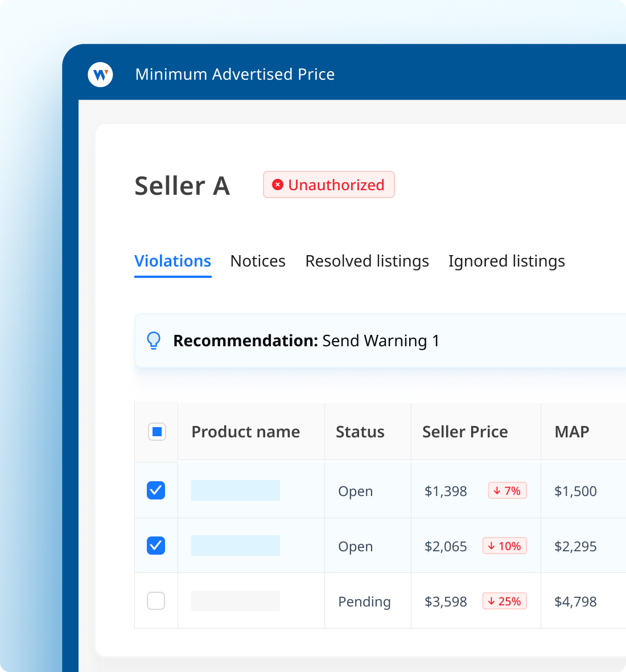Image resolution: width=626 pixels, height=672 pixels.
Task: Click the product name placeholder in $1,398 row
Action: pos(236,490)
